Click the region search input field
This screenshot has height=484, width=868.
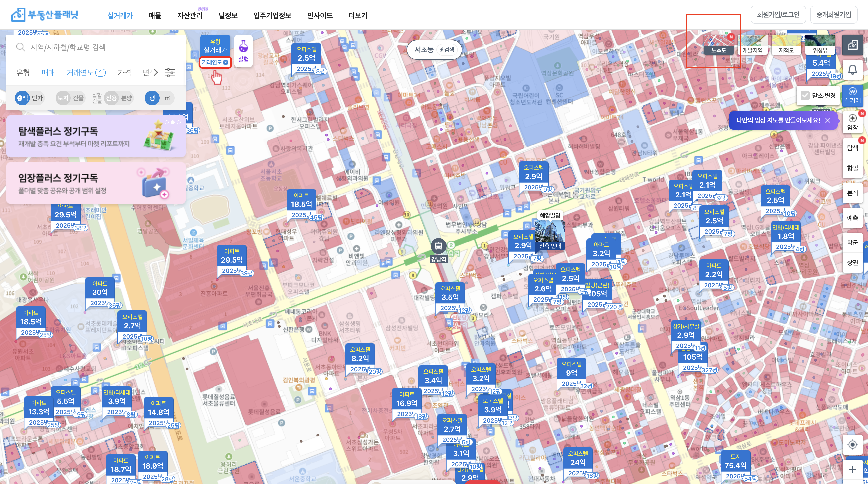point(101,47)
